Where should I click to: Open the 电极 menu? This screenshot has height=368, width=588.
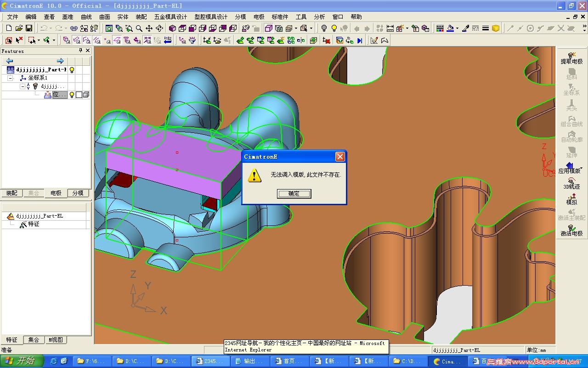point(259,17)
